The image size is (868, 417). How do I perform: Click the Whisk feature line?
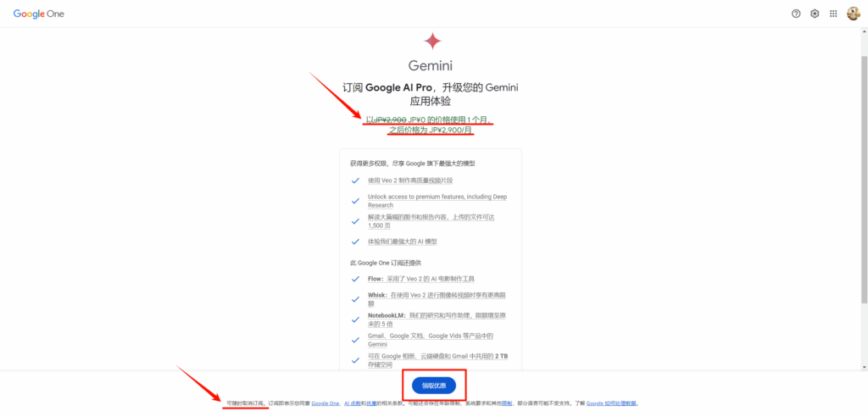coord(437,299)
